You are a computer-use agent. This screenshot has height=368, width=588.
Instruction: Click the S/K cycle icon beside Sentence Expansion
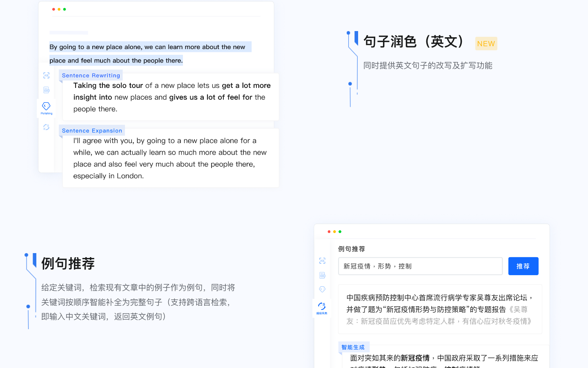46,127
